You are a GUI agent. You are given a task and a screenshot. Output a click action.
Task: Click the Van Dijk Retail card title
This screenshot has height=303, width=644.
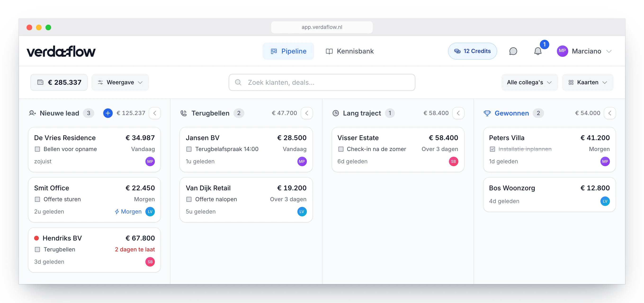pos(208,188)
